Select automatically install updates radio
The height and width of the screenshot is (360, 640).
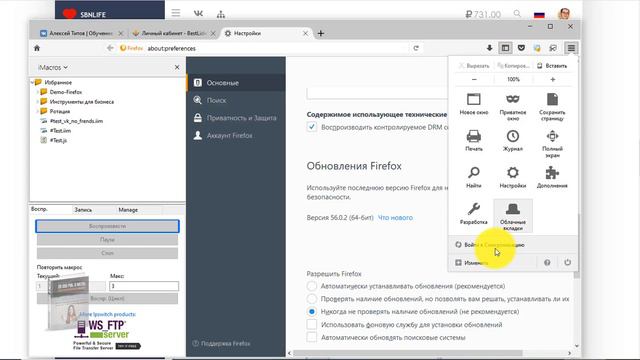point(311,286)
